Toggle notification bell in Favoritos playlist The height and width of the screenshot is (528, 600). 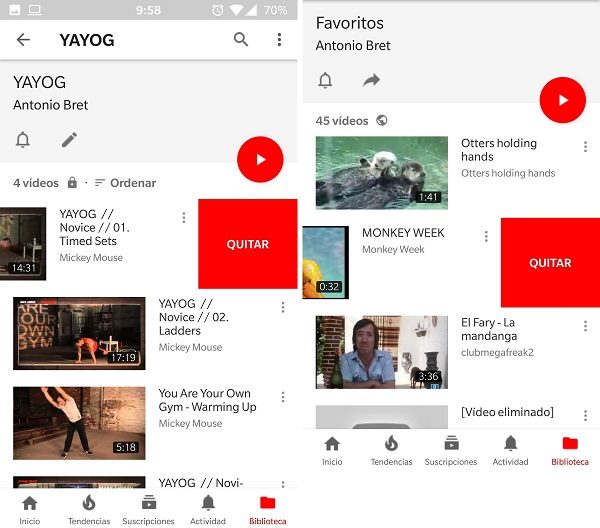click(325, 81)
